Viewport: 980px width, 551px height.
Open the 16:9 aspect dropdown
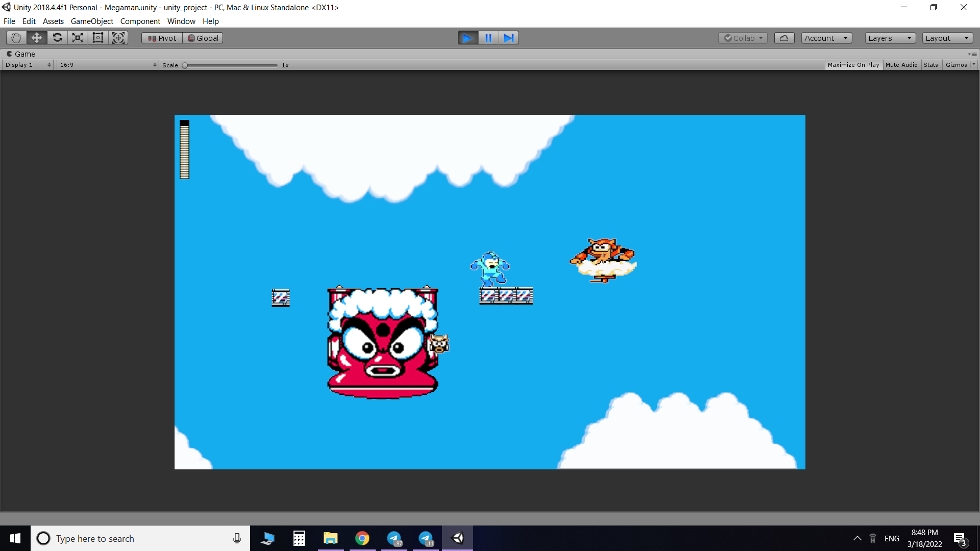click(108, 65)
